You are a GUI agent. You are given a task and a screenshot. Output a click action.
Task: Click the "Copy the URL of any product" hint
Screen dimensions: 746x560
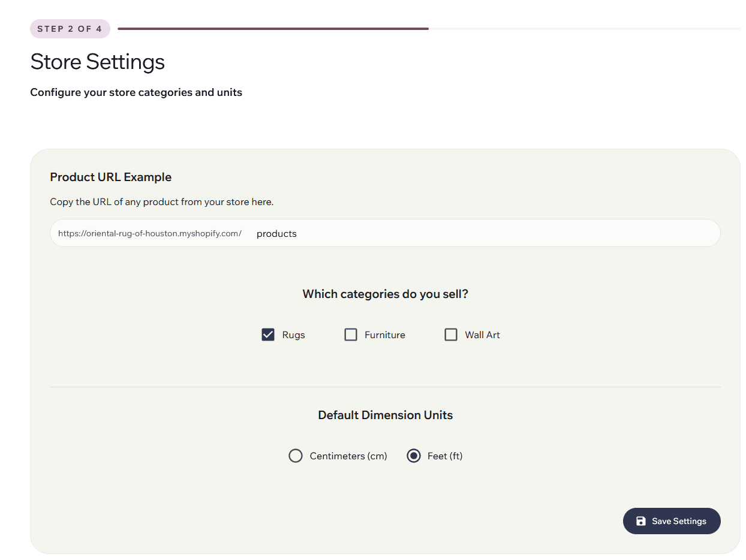click(x=162, y=202)
